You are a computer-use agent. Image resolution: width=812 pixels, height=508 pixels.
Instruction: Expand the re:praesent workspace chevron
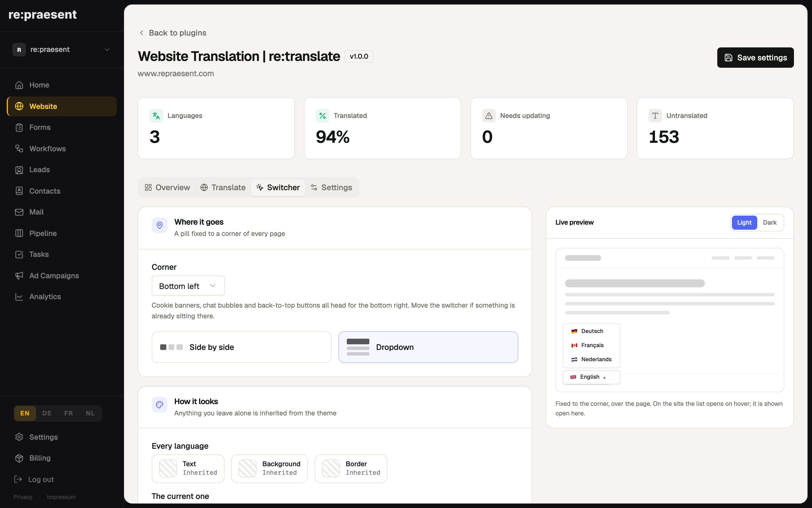[107, 50]
